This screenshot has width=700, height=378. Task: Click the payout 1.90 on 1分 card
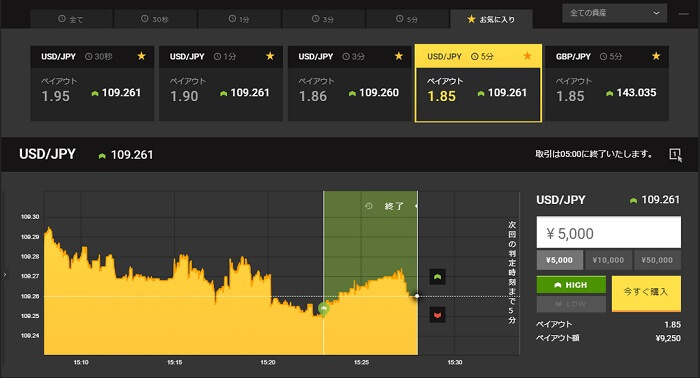tap(184, 96)
